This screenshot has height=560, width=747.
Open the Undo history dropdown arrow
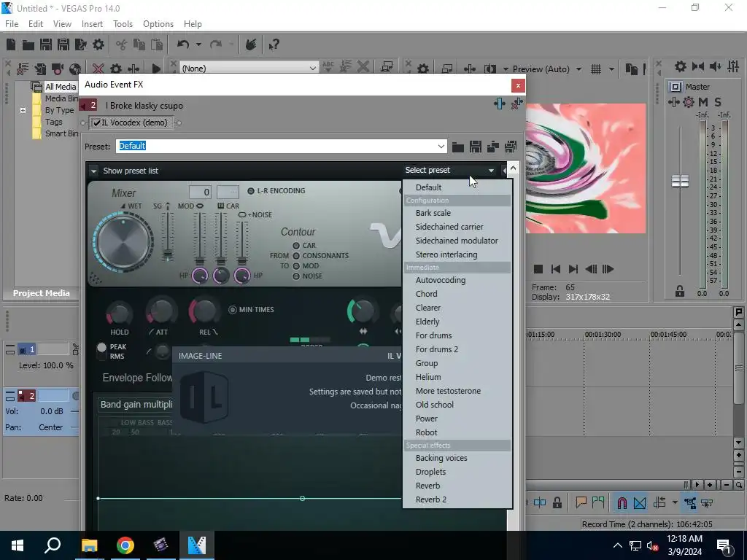click(198, 44)
